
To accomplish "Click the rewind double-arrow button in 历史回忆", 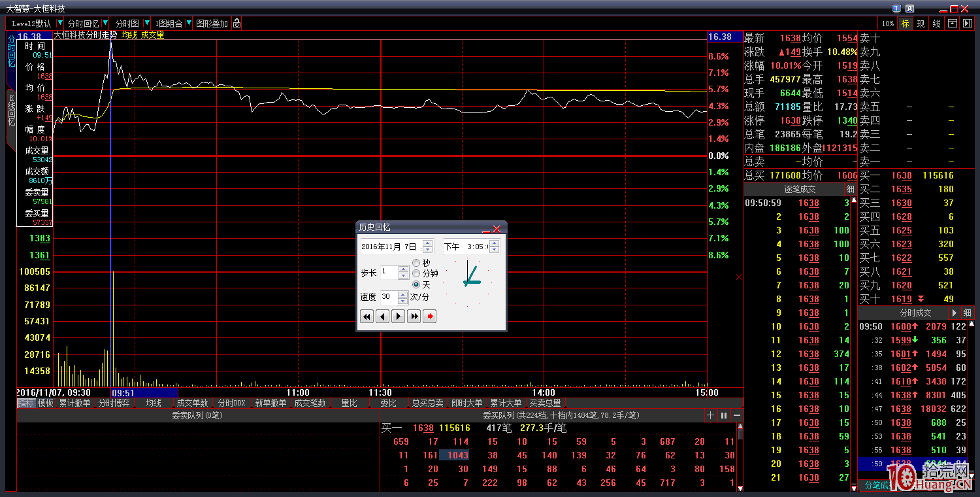I will tap(367, 317).
